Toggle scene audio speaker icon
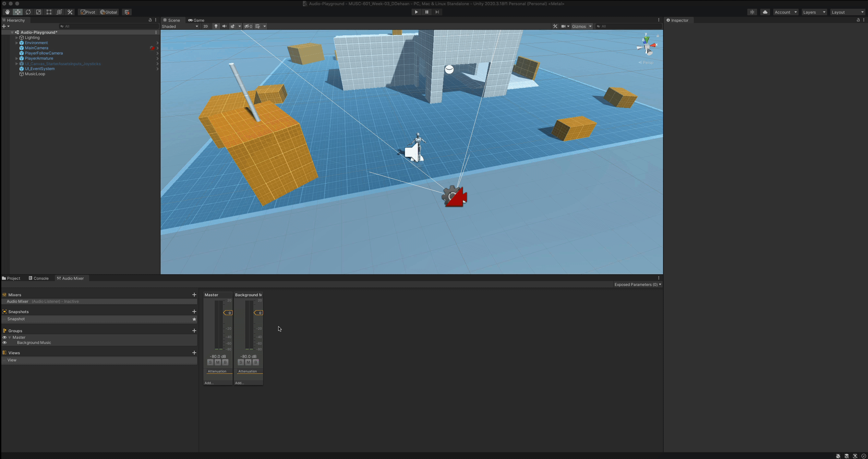This screenshot has height=459, width=868. [224, 26]
